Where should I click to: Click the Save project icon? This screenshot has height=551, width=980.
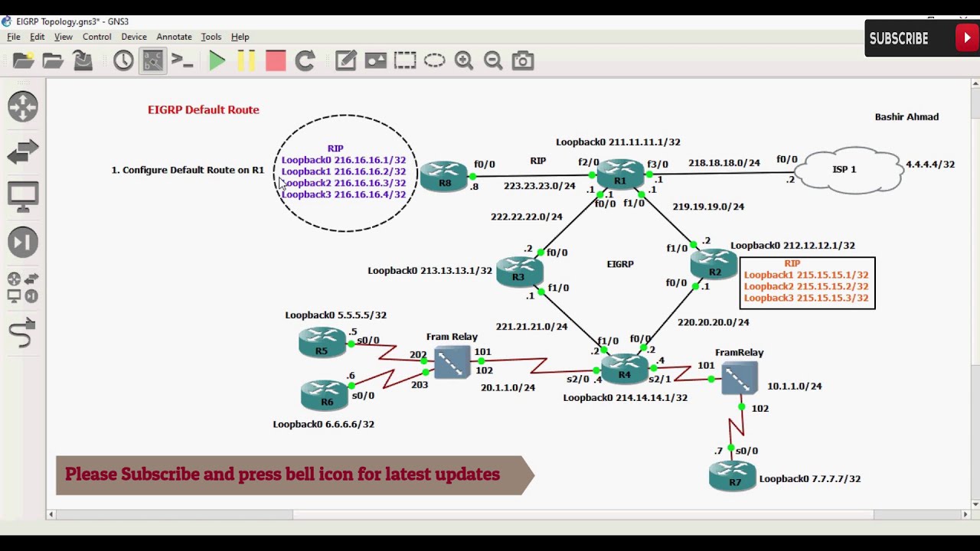click(83, 60)
